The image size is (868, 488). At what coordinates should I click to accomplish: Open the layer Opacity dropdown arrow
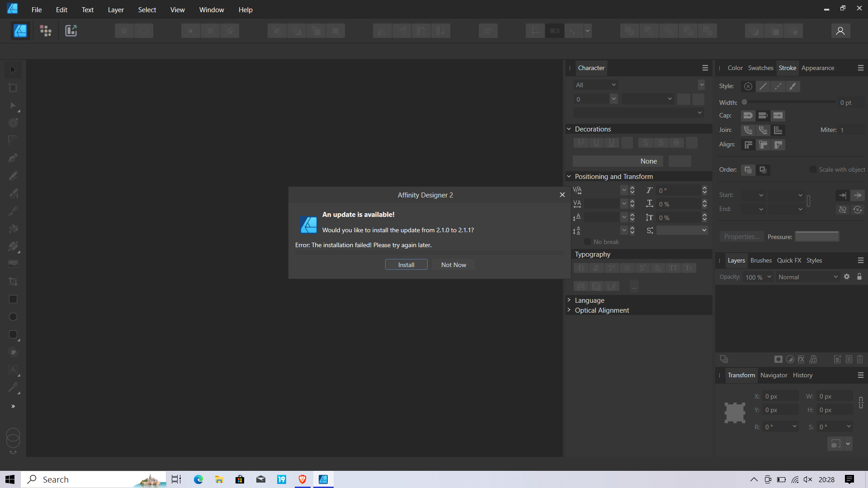click(x=769, y=277)
